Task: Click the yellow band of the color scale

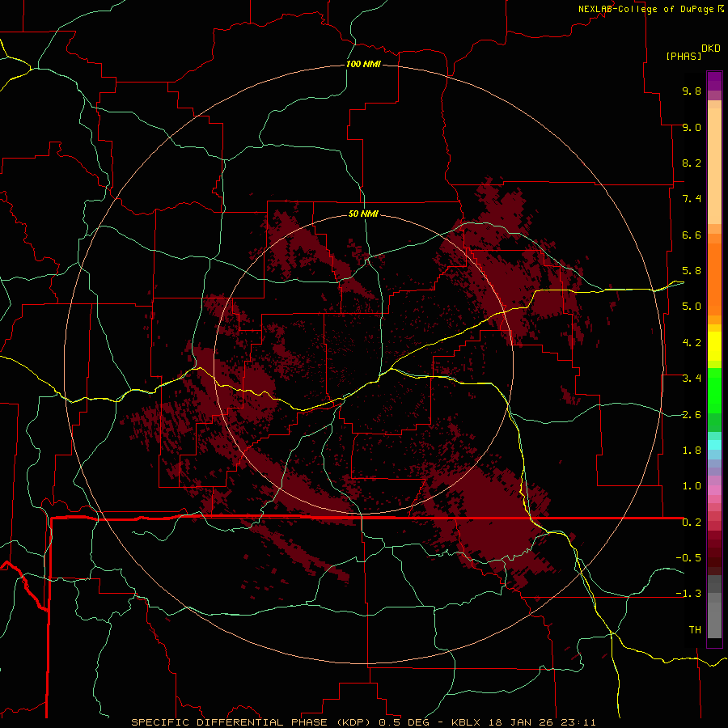Action: (714, 346)
